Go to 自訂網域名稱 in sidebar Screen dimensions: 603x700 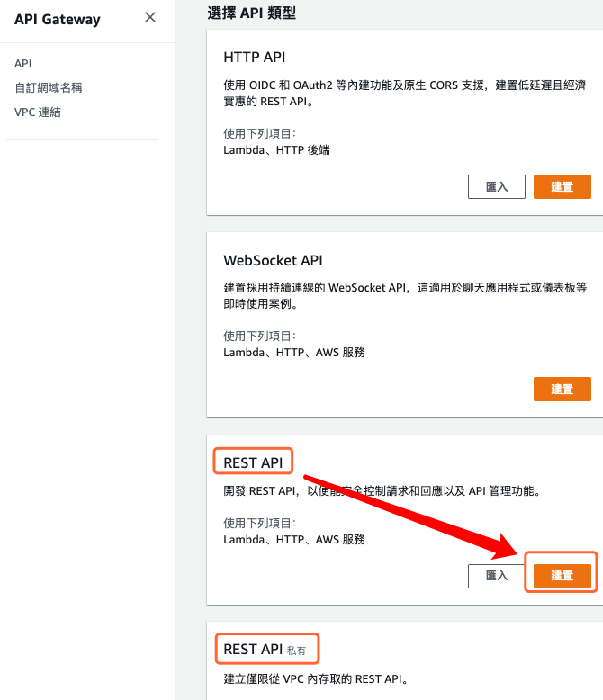49,87
